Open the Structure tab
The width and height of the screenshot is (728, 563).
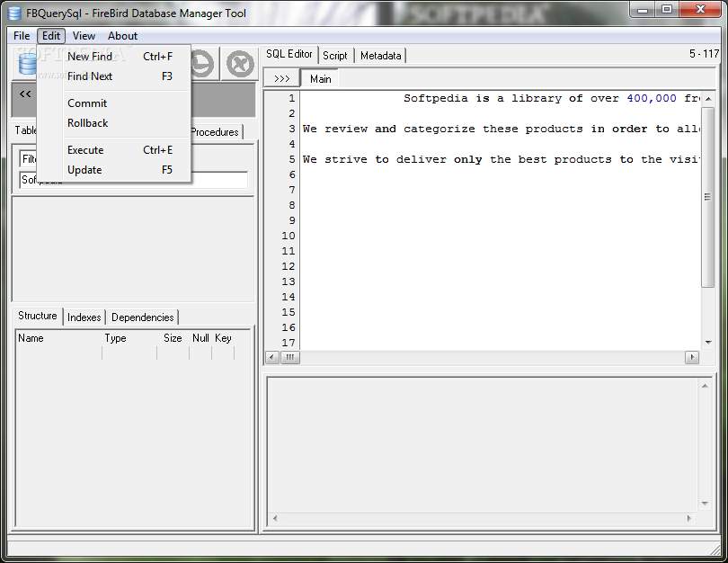pos(37,316)
